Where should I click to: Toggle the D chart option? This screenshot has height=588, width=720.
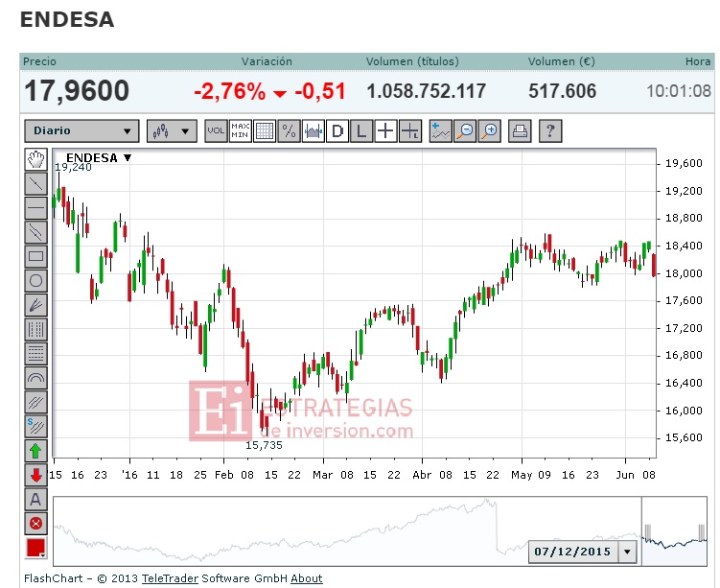337,130
